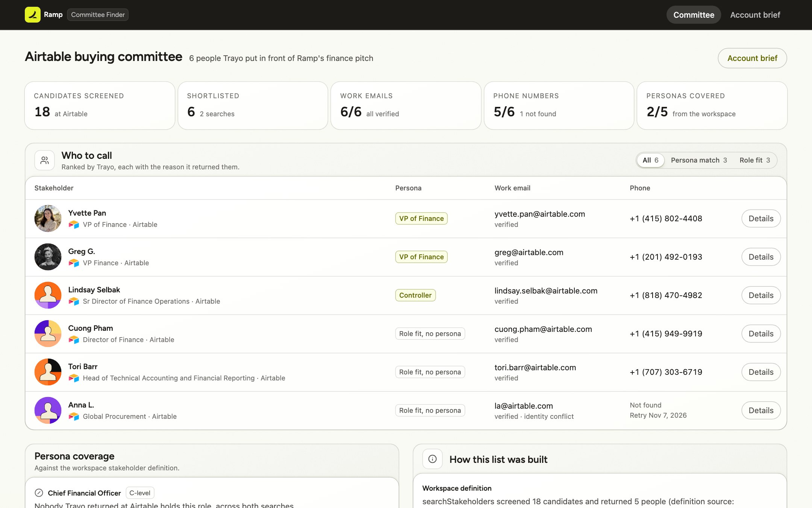
Task: Select the All 6 filter
Action: (650, 160)
